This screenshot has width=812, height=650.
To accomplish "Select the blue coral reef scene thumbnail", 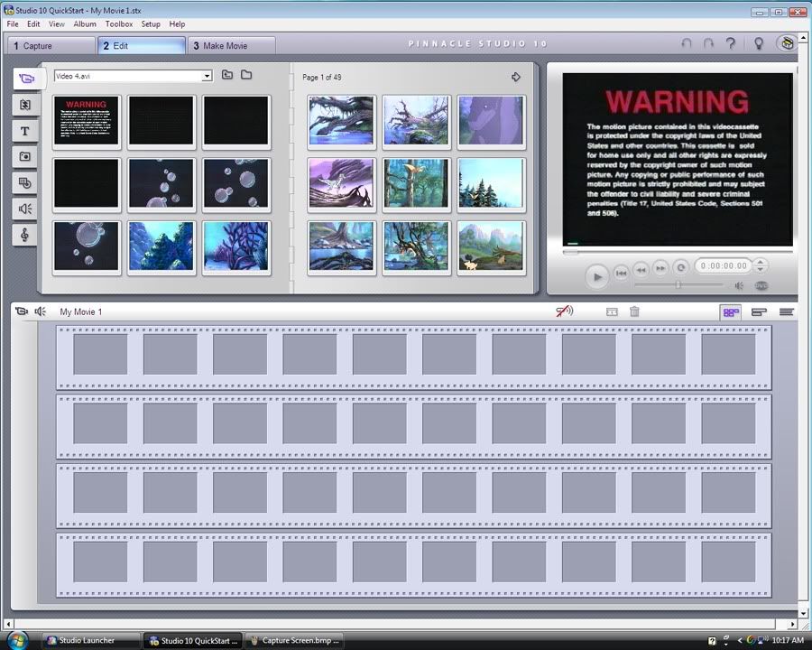I will coord(161,246).
